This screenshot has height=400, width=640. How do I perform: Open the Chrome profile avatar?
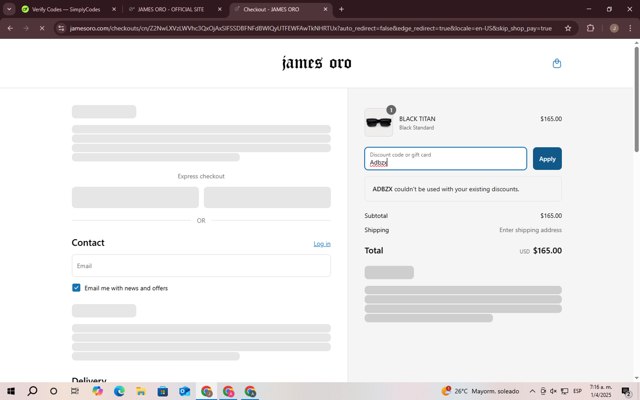tap(614, 28)
